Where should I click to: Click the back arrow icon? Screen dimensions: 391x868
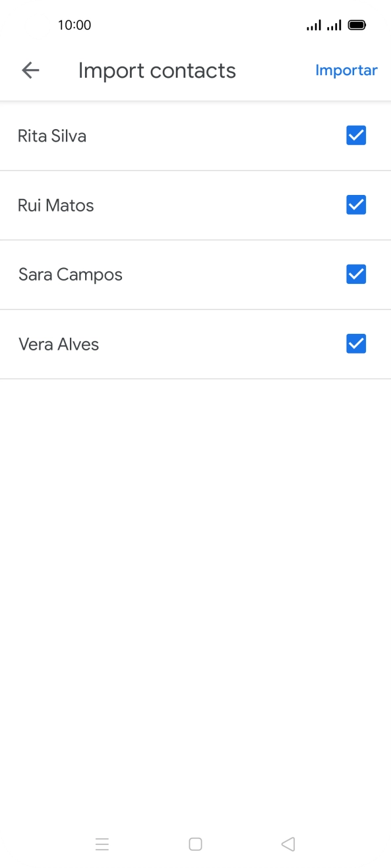coord(30,70)
